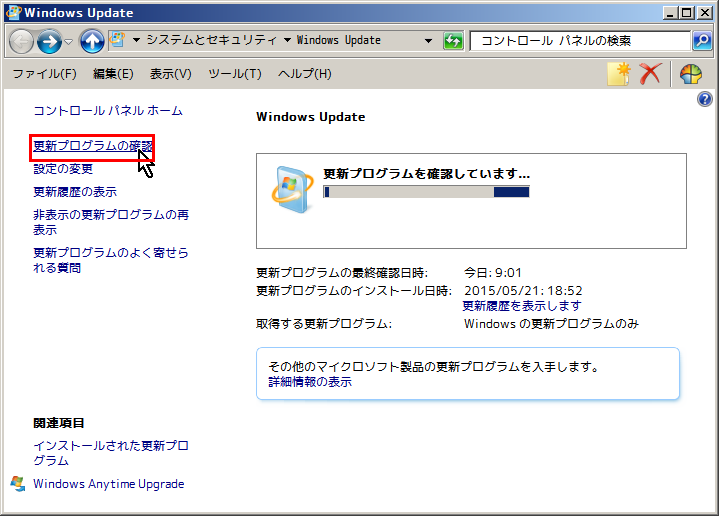
Task: Open the 表示(V) menu
Action: 171,74
